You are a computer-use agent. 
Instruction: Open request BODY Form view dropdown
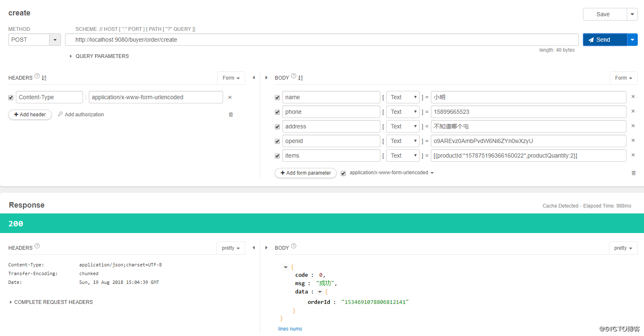[624, 78]
